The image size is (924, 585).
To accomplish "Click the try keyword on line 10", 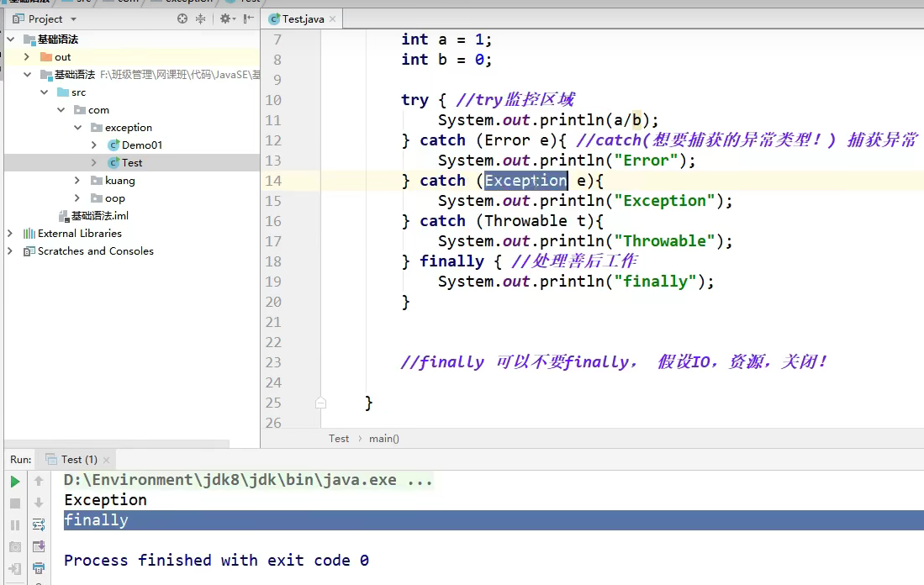I will pos(414,100).
